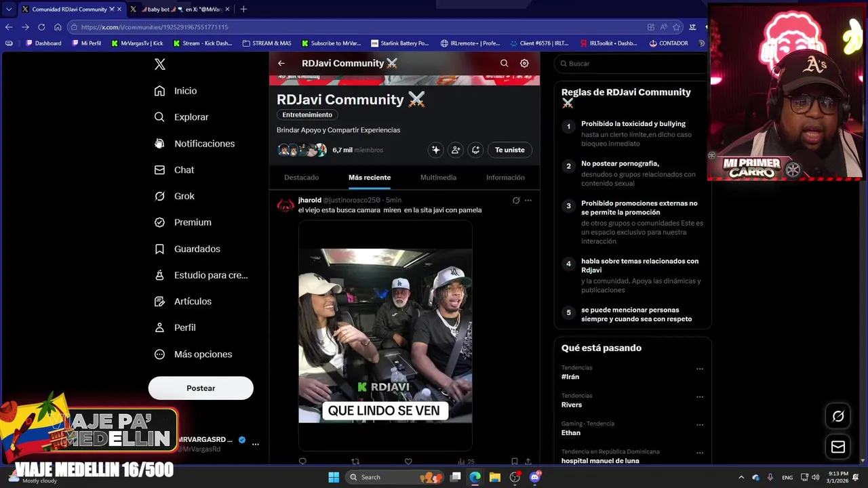Screen dimensions: 868x488
Task: Switch to the Multimedia tab
Action: 438,178
